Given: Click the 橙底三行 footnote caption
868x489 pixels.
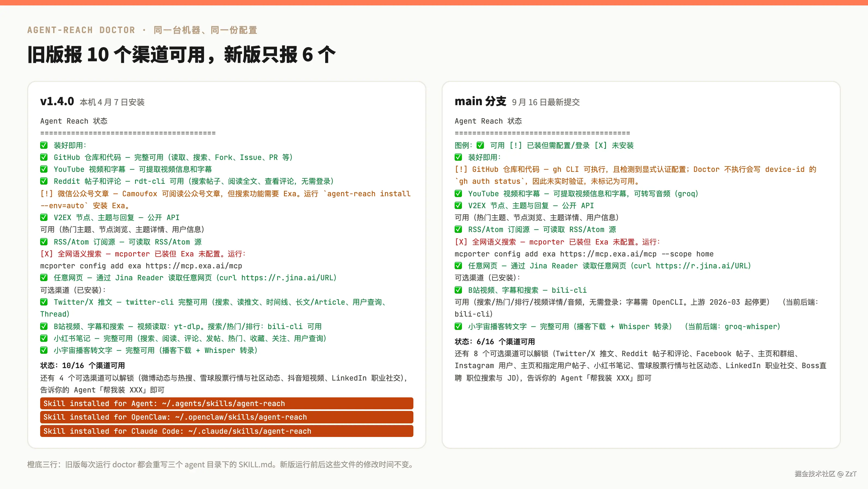Looking at the screenshot, I should point(221,464).
